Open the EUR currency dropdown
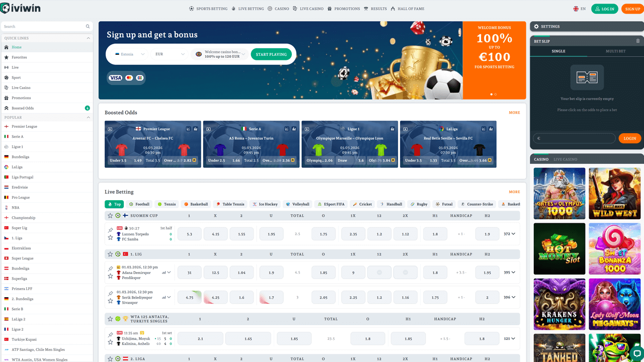 coord(170,54)
